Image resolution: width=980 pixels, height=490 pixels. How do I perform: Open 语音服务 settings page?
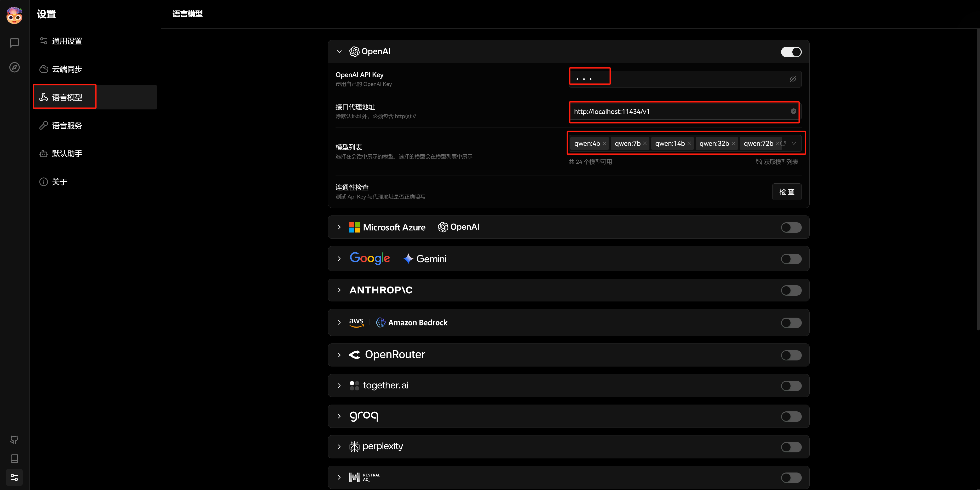tap(67, 125)
